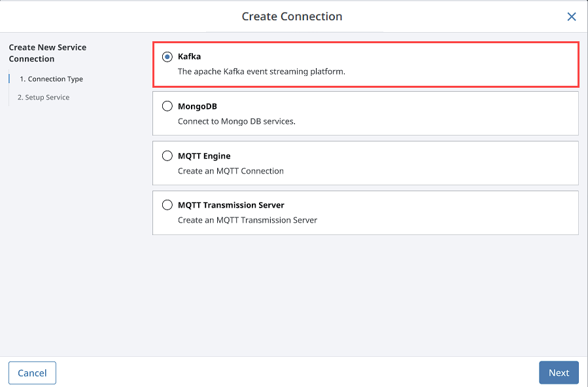The image size is (588, 387).
Task: Click the Kafka option title
Action: [190, 56]
